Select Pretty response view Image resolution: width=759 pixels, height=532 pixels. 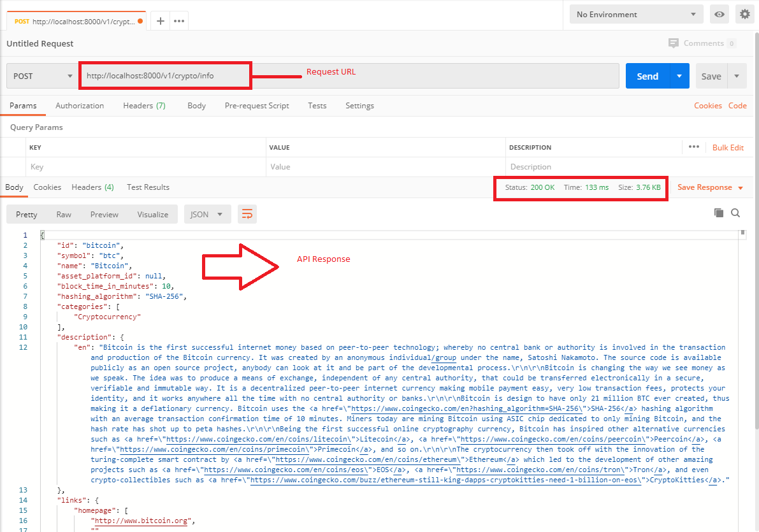[26, 215]
